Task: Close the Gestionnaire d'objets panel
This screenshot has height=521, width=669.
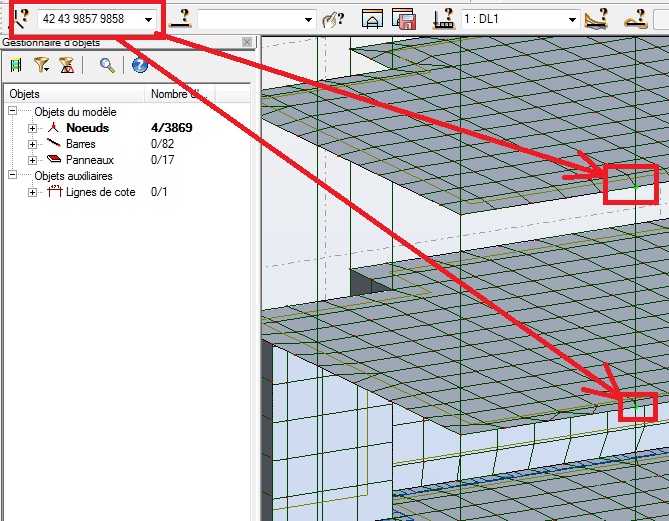Action: pyautogui.click(x=247, y=42)
